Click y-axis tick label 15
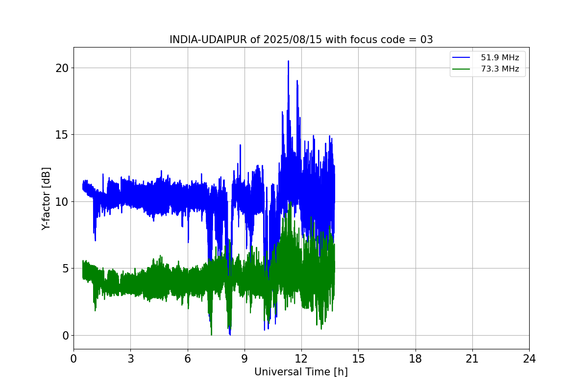The height and width of the screenshot is (392, 588). click(62, 135)
